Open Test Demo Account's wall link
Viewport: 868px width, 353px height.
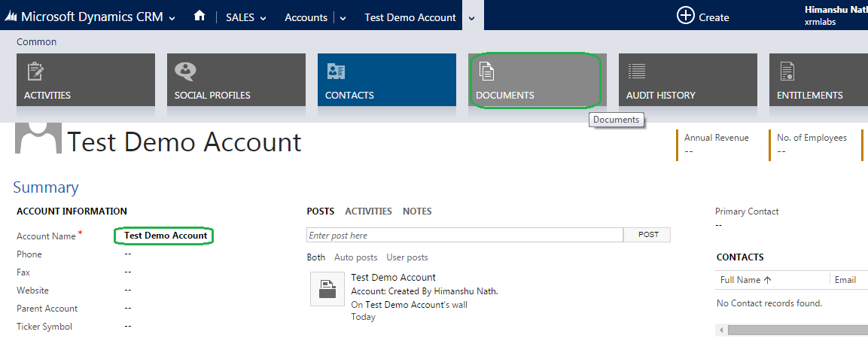(416, 304)
